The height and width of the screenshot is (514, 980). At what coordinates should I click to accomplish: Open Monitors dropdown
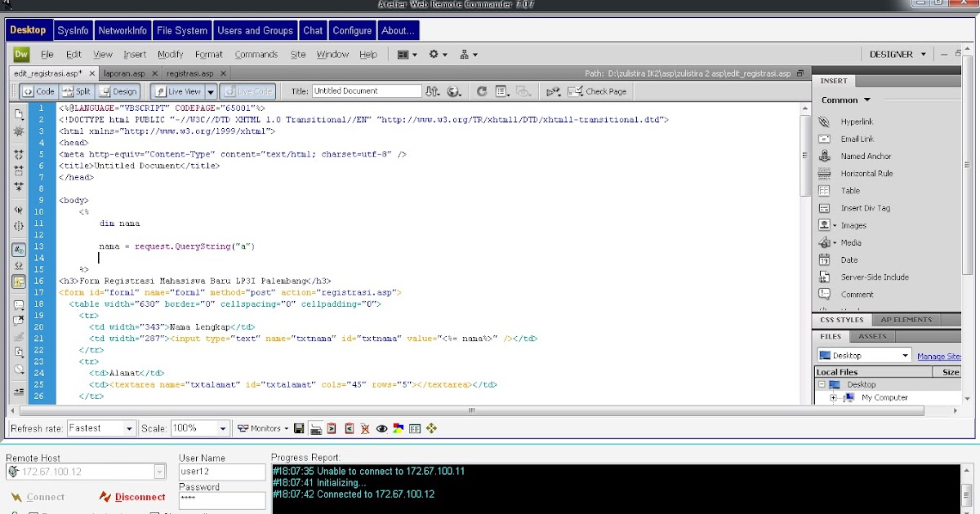pos(263,428)
